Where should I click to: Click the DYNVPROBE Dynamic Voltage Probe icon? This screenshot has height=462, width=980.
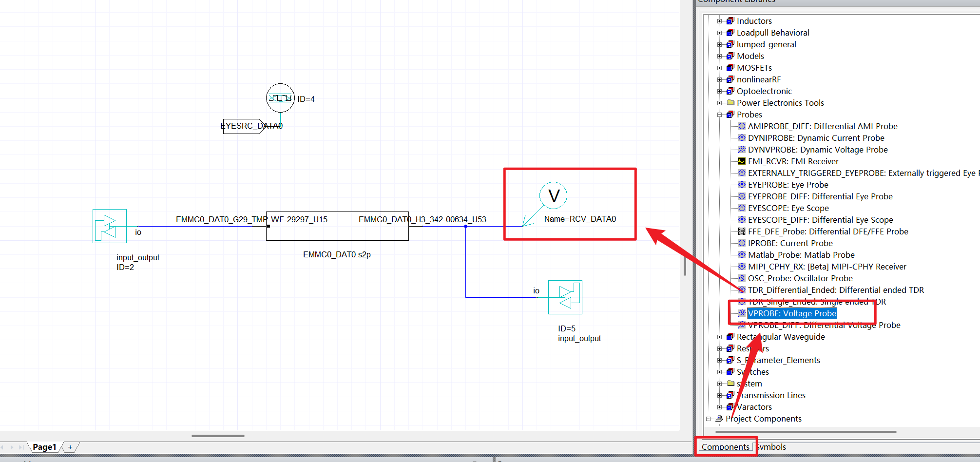click(x=742, y=150)
